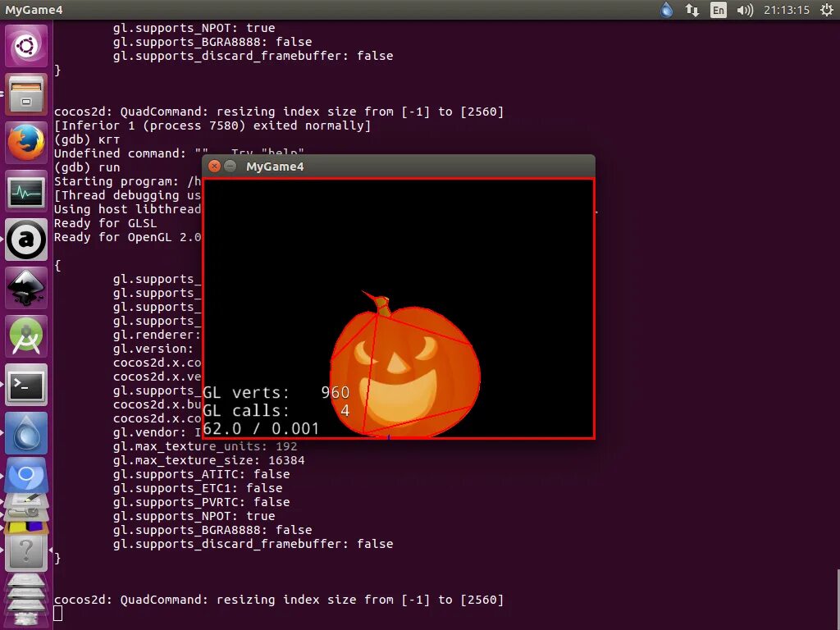Switch to the Terminal launcher icon
Viewport: 840px width, 630px height.
[25, 385]
